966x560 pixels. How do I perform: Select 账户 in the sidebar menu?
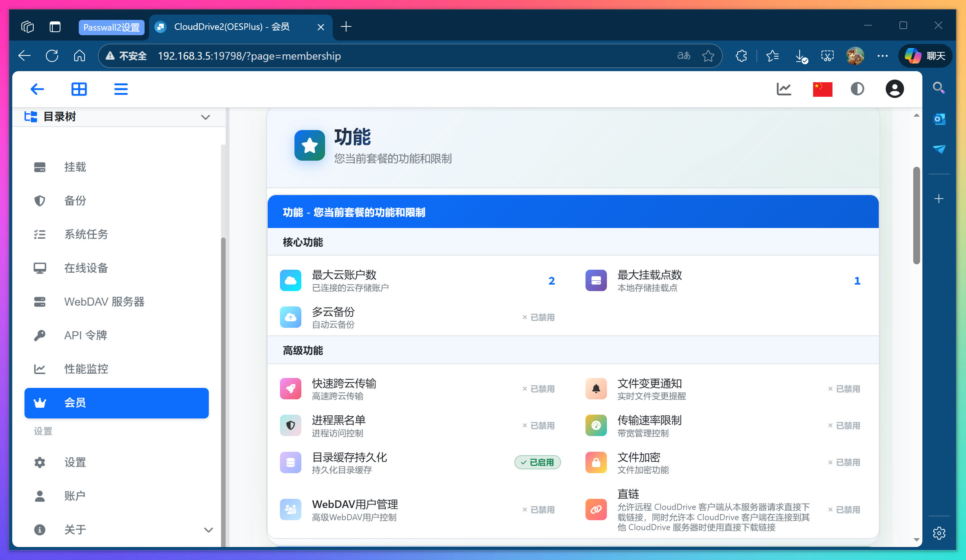point(75,496)
